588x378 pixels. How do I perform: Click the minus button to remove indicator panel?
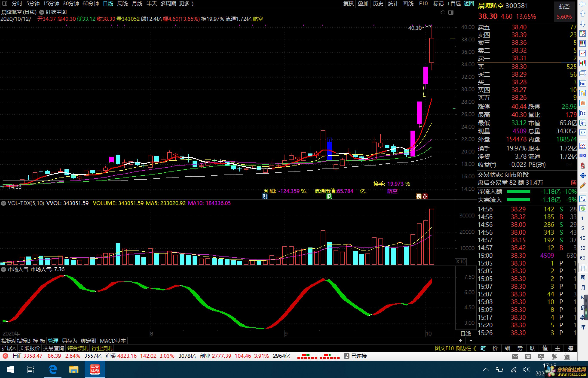471,340
